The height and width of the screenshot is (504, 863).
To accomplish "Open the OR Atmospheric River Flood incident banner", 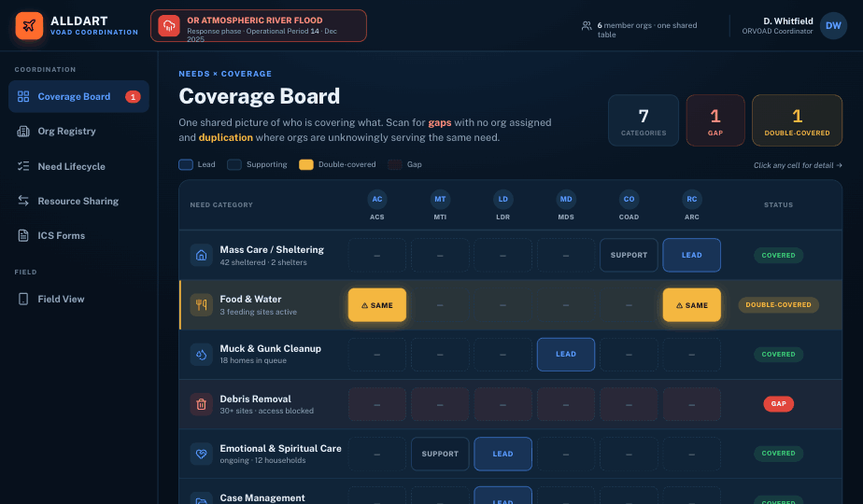I will tap(259, 26).
